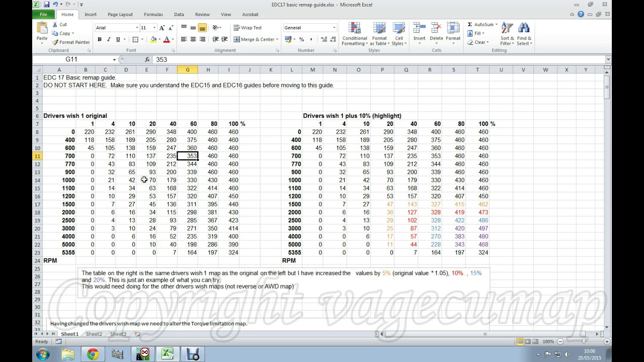This screenshot has height=362, width=644.
Task: Click the Percent Style icon
Action: pos(301,39)
